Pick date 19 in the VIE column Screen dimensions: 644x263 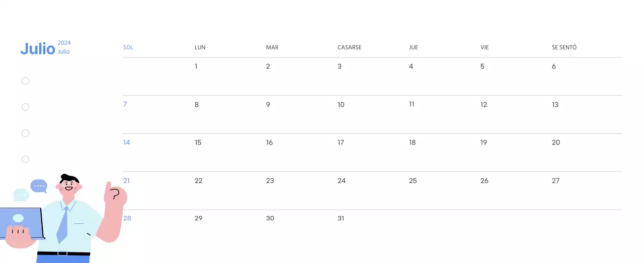coord(484,143)
